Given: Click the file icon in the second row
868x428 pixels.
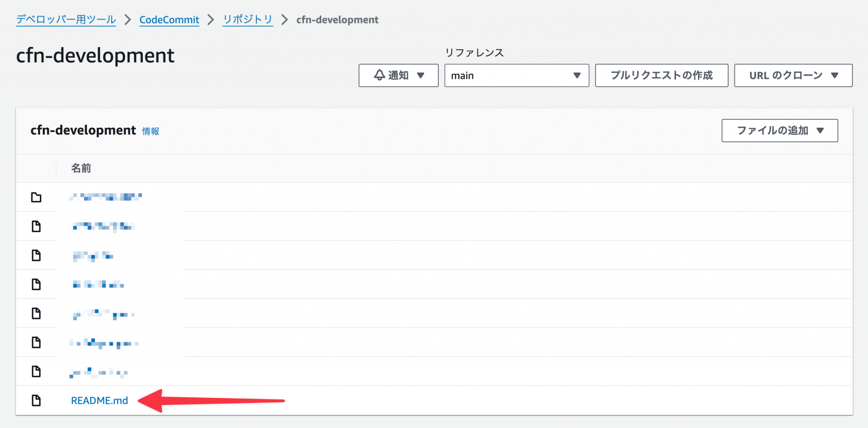Looking at the screenshot, I should tap(37, 227).
